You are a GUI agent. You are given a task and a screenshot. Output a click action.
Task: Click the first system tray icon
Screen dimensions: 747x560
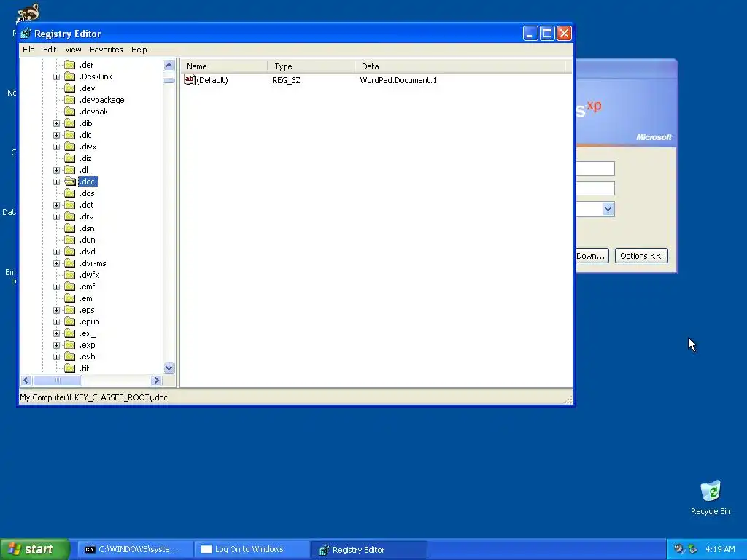coord(678,549)
